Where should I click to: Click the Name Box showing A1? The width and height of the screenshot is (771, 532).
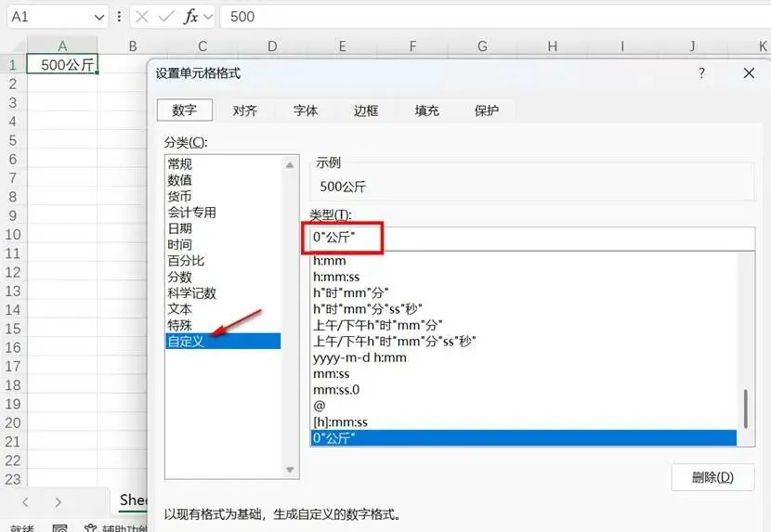pyautogui.click(x=49, y=18)
